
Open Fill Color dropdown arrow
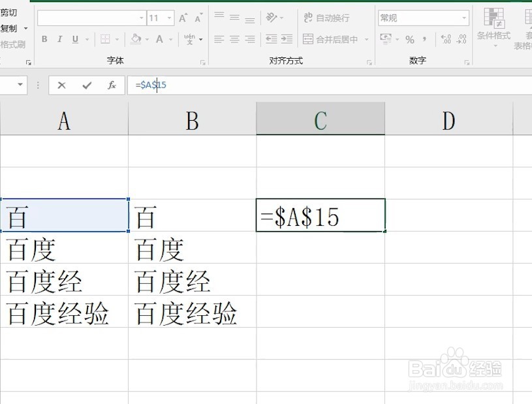tap(147, 40)
